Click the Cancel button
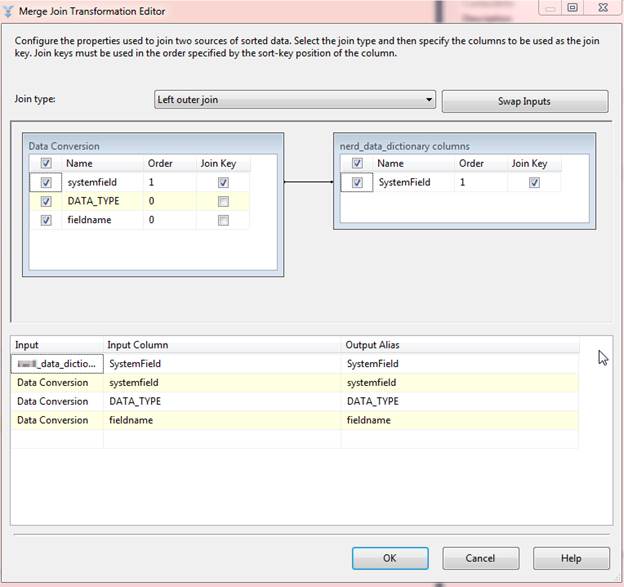The image size is (624, 587). tap(481, 558)
